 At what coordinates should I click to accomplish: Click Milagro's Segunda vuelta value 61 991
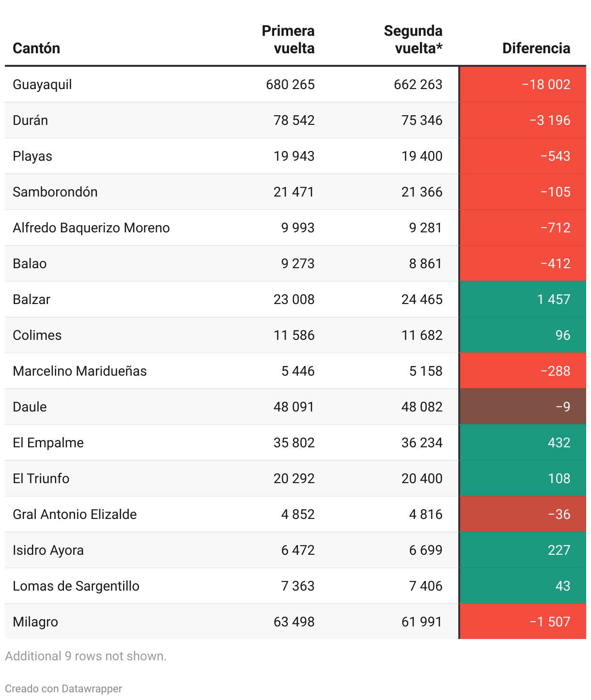tap(421, 622)
